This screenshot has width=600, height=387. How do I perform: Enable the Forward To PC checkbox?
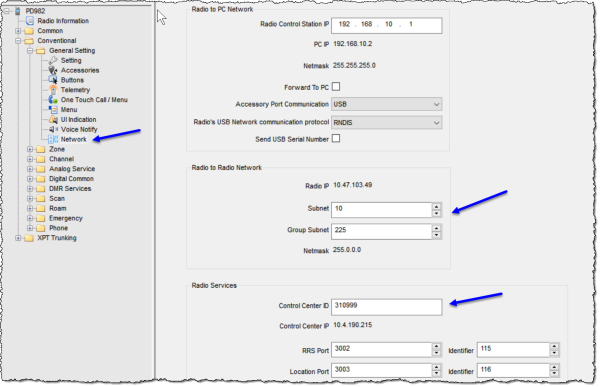pyautogui.click(x=336, y=87)
